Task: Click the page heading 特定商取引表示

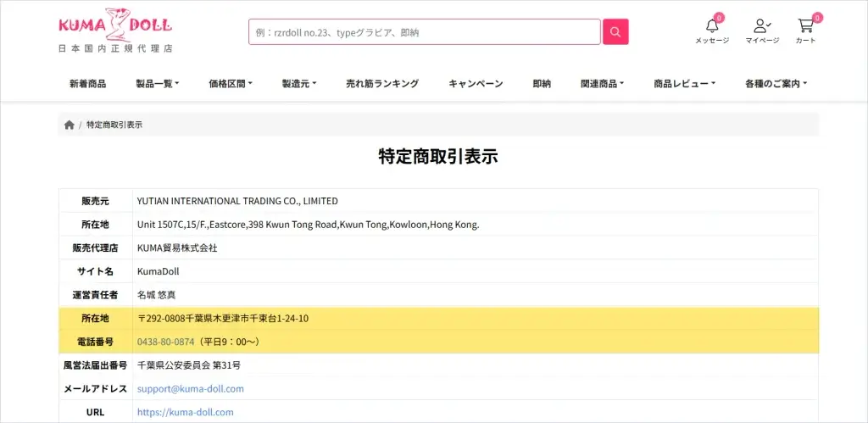Action: point(438,156)
